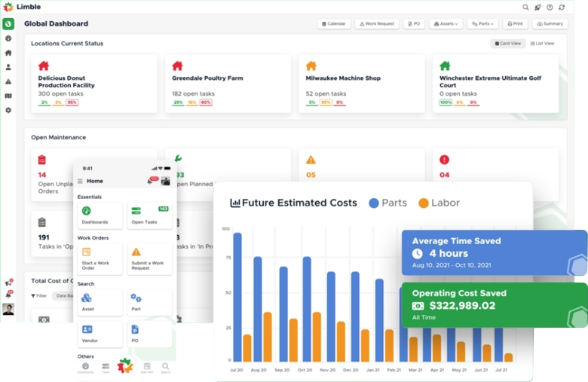Open Asset search tile in mobile app
The image size is (588, 382).
100,302
